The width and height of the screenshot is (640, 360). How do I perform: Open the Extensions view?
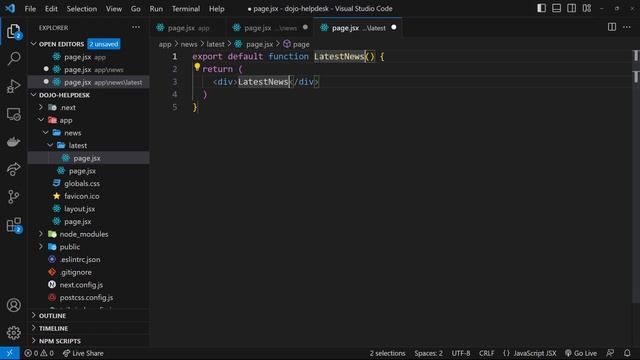tap(13, 225)
